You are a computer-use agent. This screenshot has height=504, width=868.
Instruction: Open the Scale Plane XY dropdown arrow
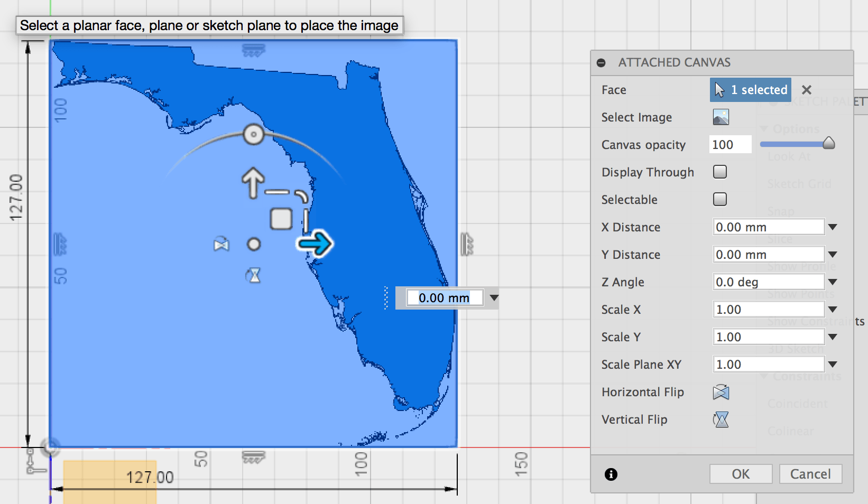click(833, 365)
